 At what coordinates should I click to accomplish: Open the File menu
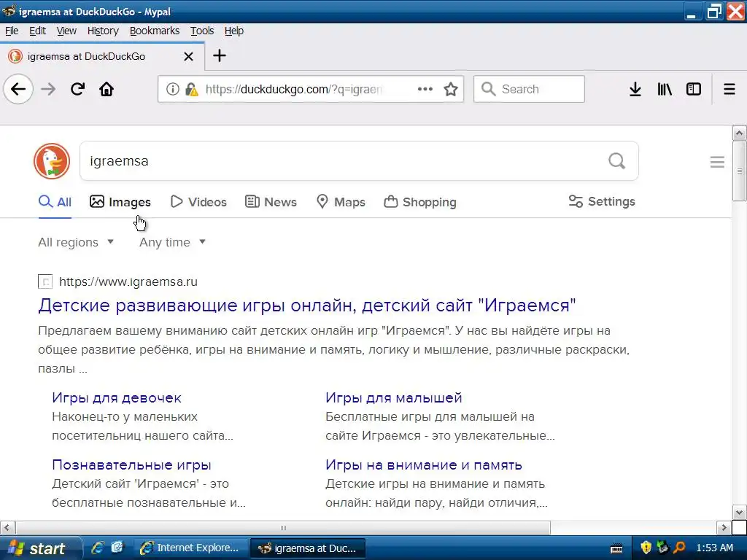coord(12,31)
